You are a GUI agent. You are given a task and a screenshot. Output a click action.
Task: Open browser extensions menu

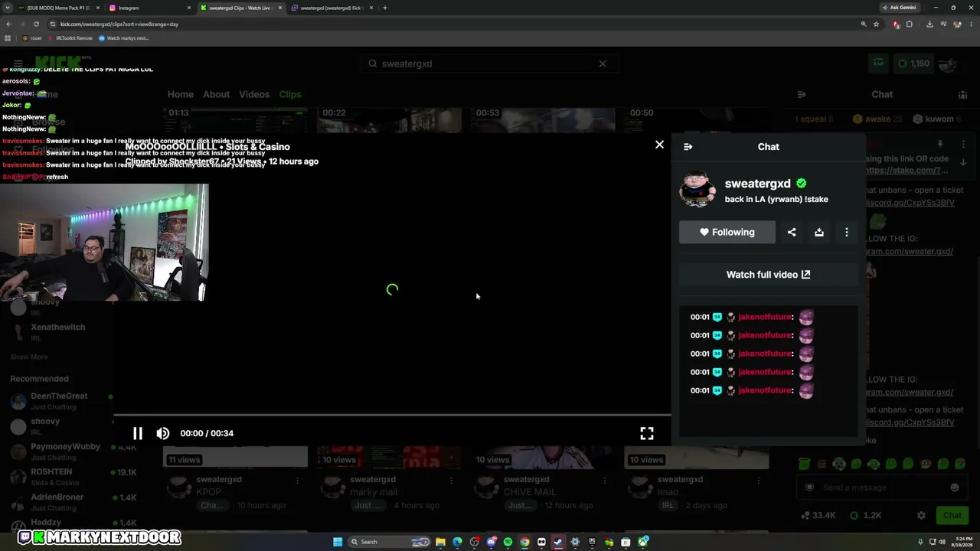point(910,24)
